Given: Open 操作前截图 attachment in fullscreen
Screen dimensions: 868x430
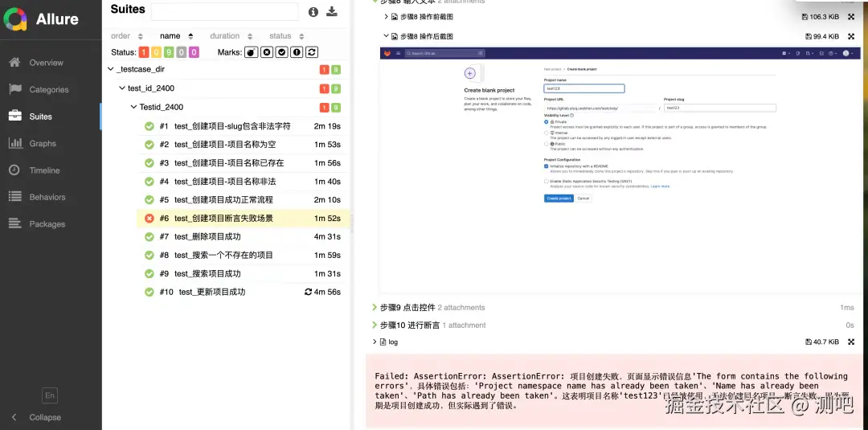Looking at the screenshot, I should coord(851,17).
